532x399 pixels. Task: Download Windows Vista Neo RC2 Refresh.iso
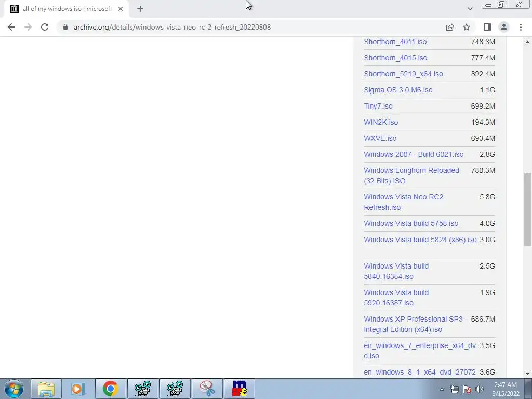point(403,202)
